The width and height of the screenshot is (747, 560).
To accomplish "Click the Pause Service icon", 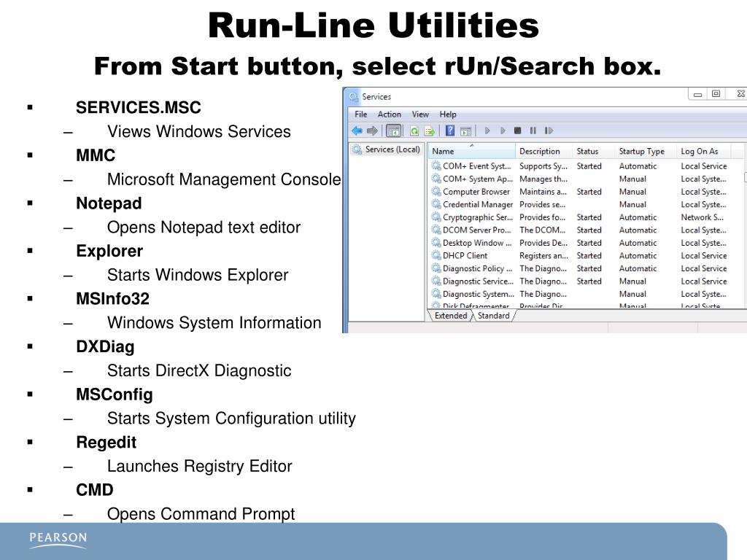I will (533, 131).
